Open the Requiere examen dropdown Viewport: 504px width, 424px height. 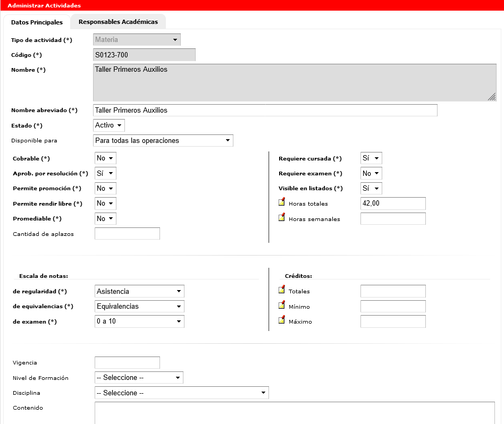pos(371,173)
